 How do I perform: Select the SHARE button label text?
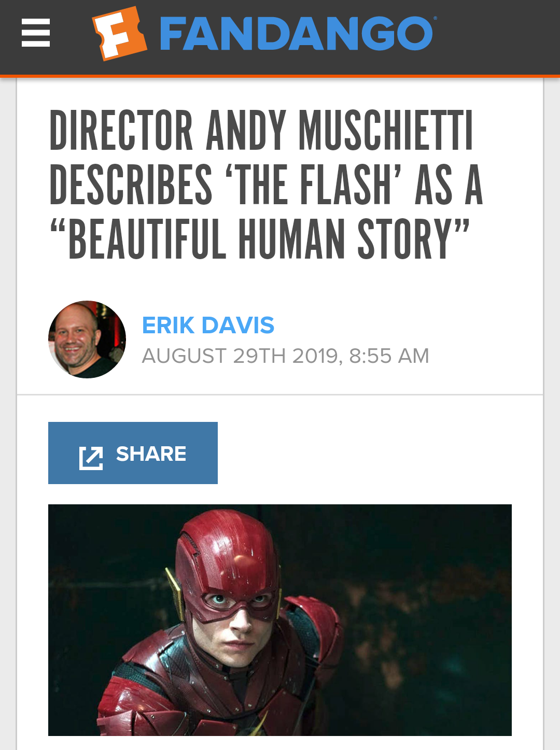tap(151, 454)
